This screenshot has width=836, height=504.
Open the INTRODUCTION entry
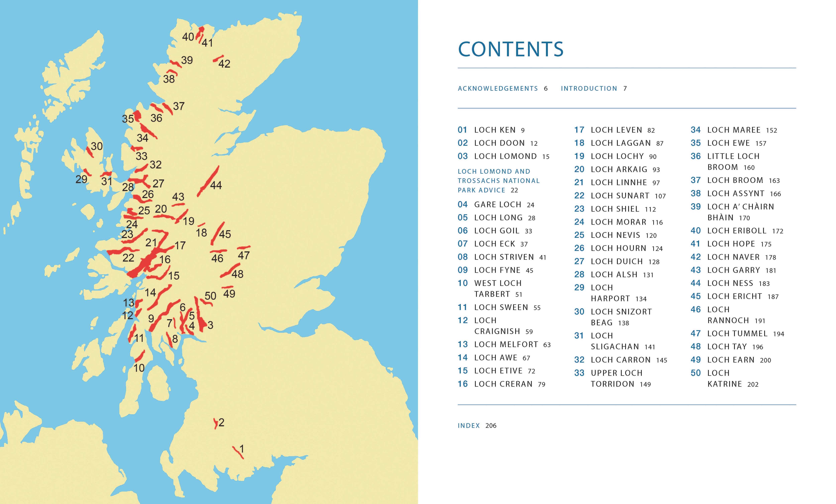click(x=594, y=89)
